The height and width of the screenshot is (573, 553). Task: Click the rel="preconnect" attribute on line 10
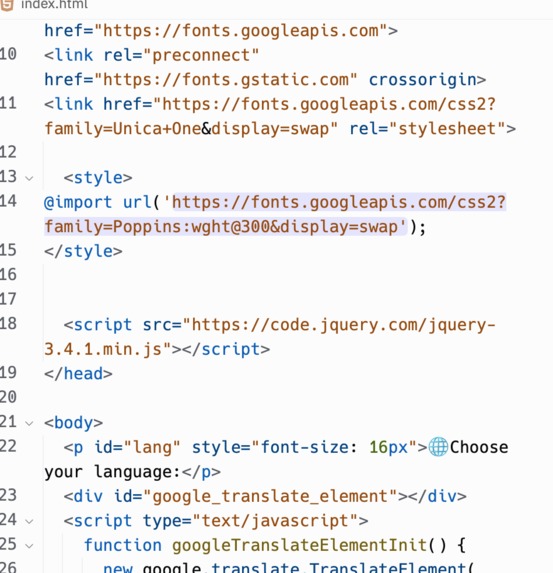coord(181,55)
